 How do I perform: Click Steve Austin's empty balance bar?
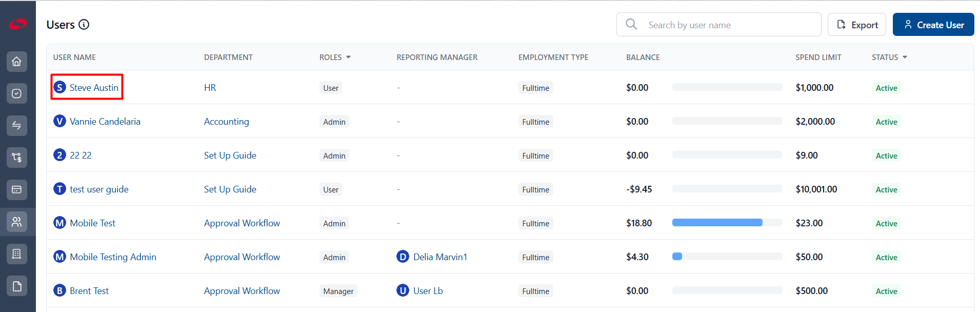tap(727, 87)
